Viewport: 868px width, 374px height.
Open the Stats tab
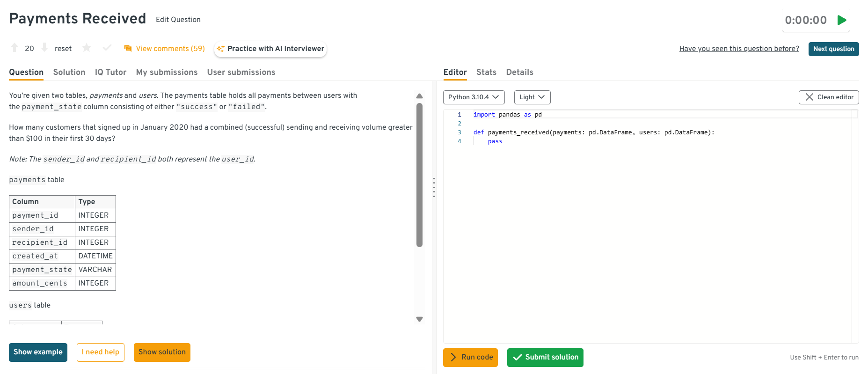[x=486, y=72]
